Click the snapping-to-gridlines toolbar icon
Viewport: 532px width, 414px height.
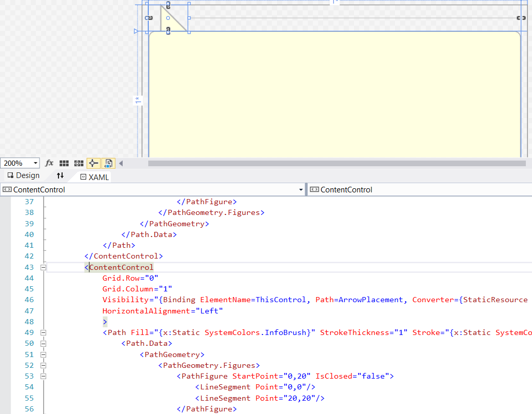78,163
